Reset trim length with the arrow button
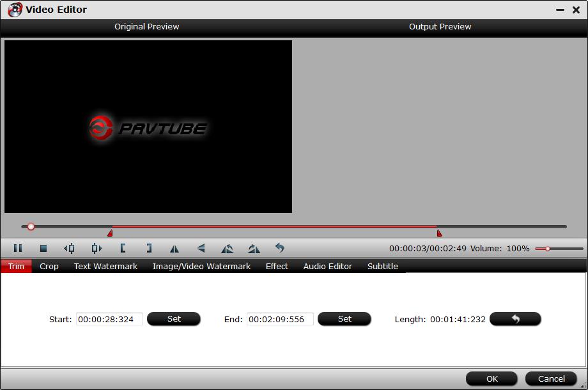Screen dimensions: 588x390 pyautogui.click(x=515, y=319)
